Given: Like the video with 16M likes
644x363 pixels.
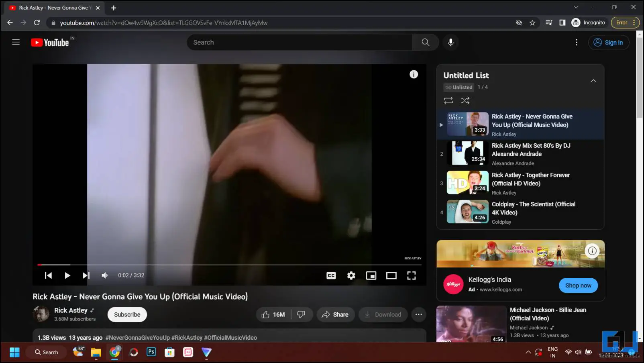Looking at the screenshot, I should pos(273,314).
